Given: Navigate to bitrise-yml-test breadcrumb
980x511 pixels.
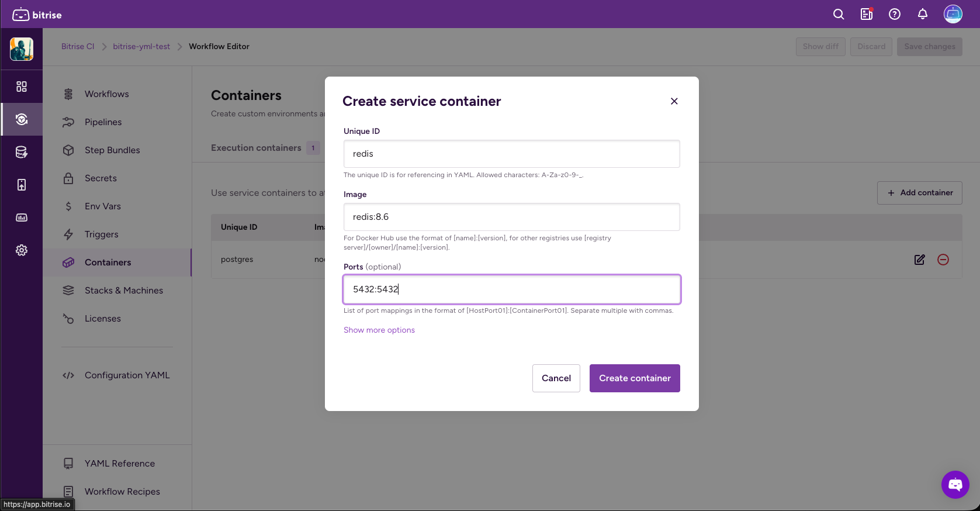Looking at the screenshot, I should click(x=141, y=47).
